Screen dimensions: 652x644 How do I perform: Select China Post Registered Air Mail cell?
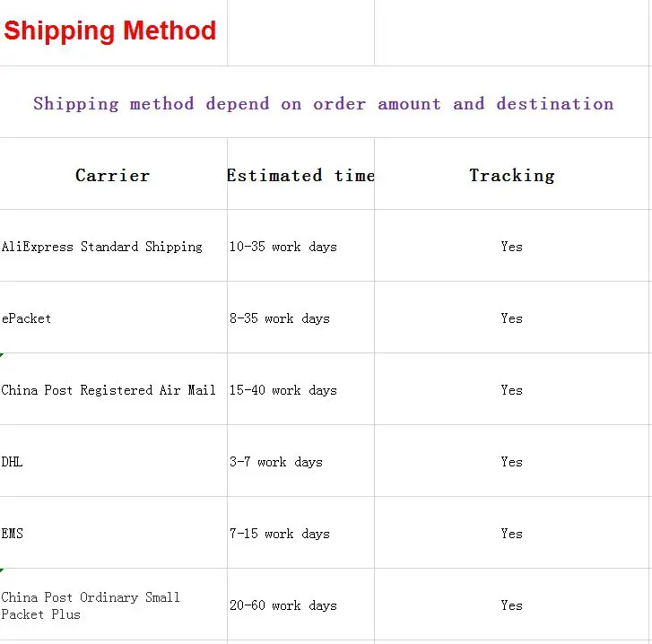point(109,390)
